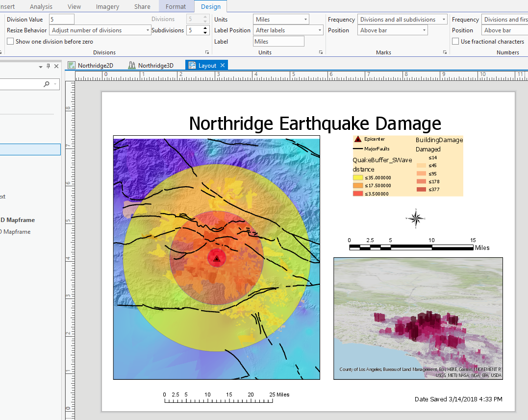Image resolution: width=528 pixels, height=420 pixels.
Task: Select the north arrow compass on the layout
Action: click(416, 219)
